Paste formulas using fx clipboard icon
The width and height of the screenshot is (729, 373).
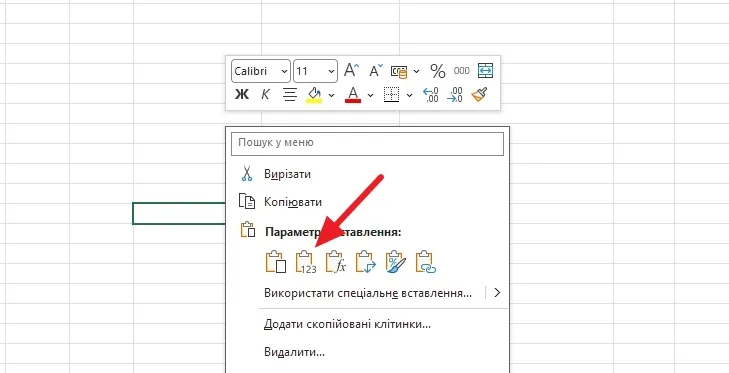(336, 262)
